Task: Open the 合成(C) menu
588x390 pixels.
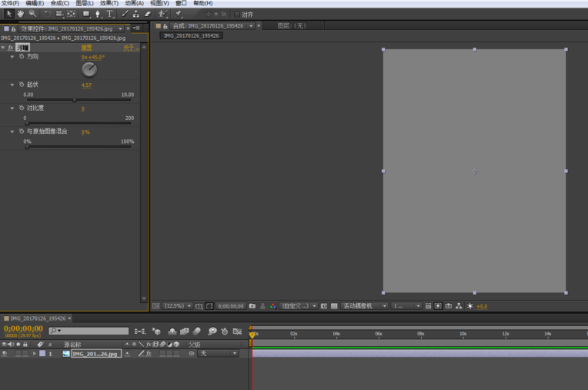Action: pyautogui.click(x=59, y=3)
